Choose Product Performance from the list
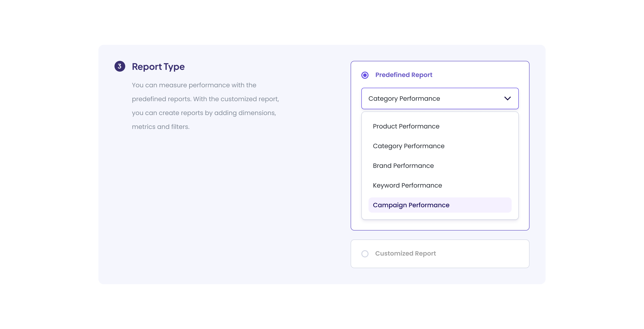Viewport: 644px width, 329px height. click(406, 126)
